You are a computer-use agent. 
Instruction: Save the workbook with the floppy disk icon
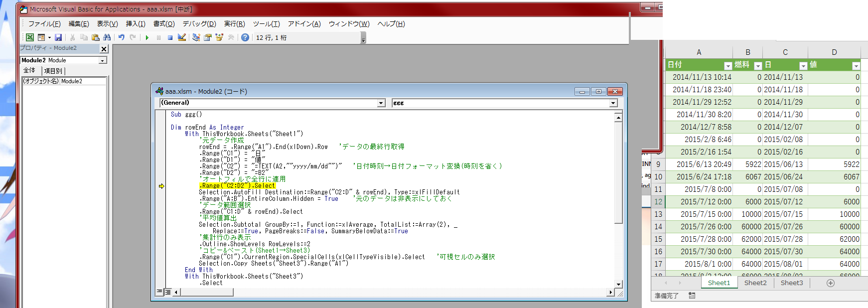(58, 37)
